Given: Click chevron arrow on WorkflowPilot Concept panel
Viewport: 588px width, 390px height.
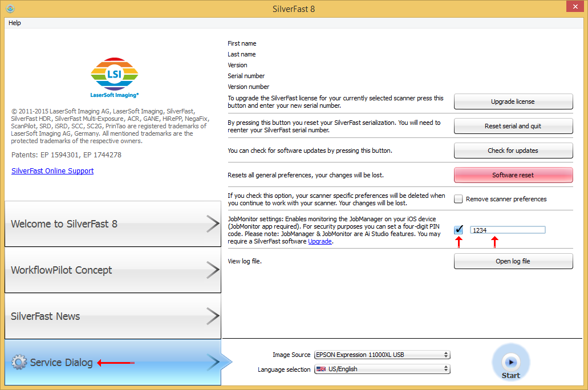Looking at the screenshot, I should [212, 270].
